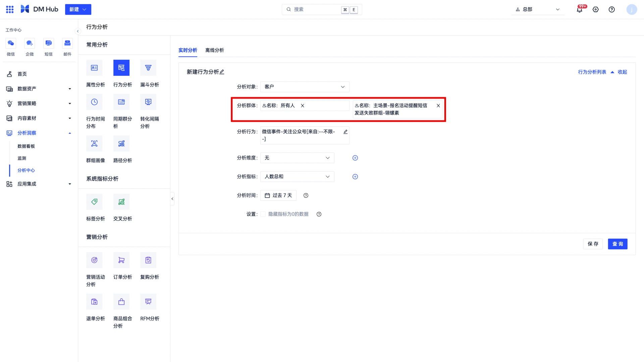Screen dimensions: 644x362
Task: Open the 分析维度 无 dropdown
Action: pos(297,158)
